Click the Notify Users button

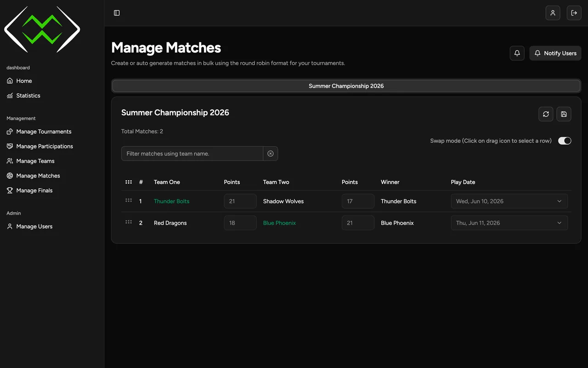[x=555, y=53]
